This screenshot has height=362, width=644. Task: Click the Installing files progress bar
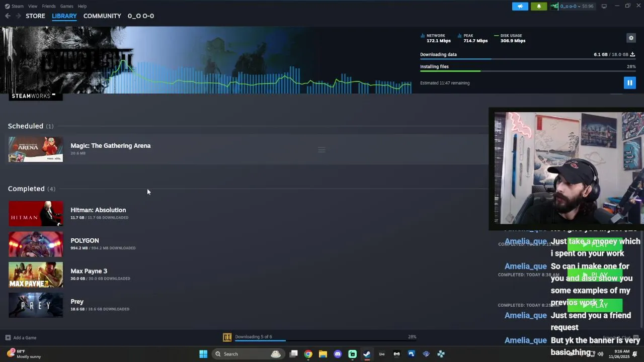pos(528,71)
